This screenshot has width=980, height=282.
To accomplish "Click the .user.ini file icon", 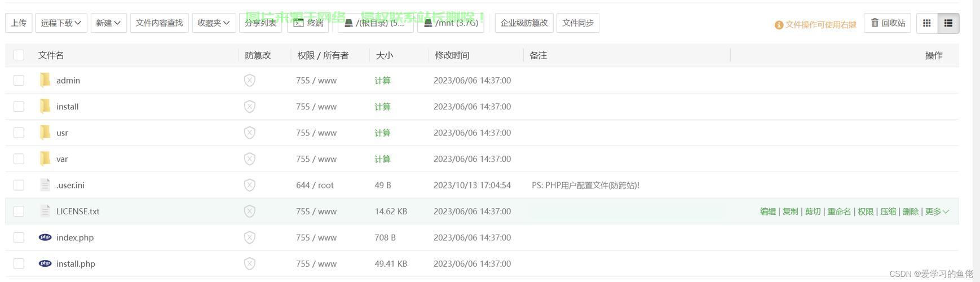I will coord(45,185).
